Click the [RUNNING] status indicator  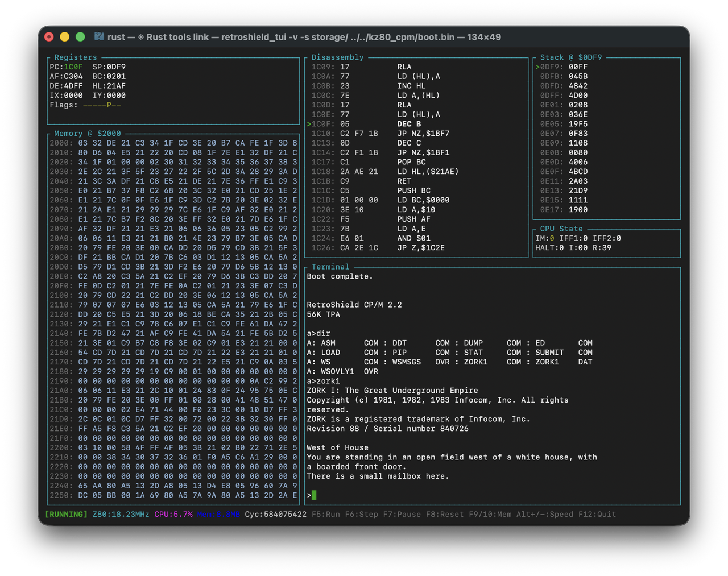pyautogui.click(x=66, y=514)
